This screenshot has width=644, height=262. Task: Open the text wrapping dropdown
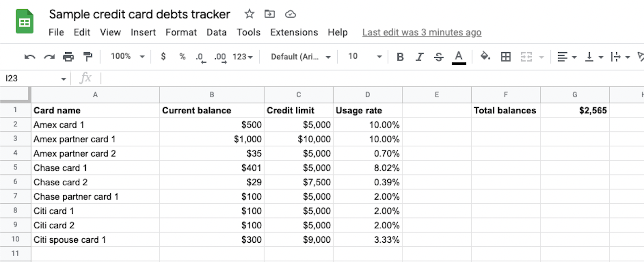[x=620, y=57]
